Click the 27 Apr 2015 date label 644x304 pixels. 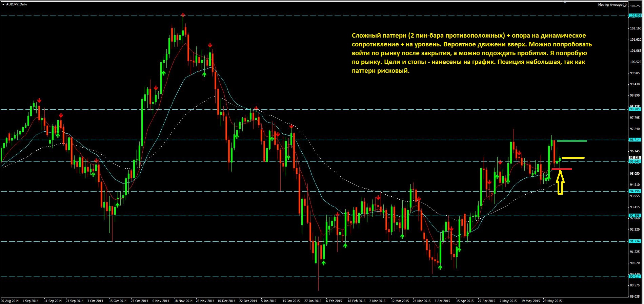(486, 301)
